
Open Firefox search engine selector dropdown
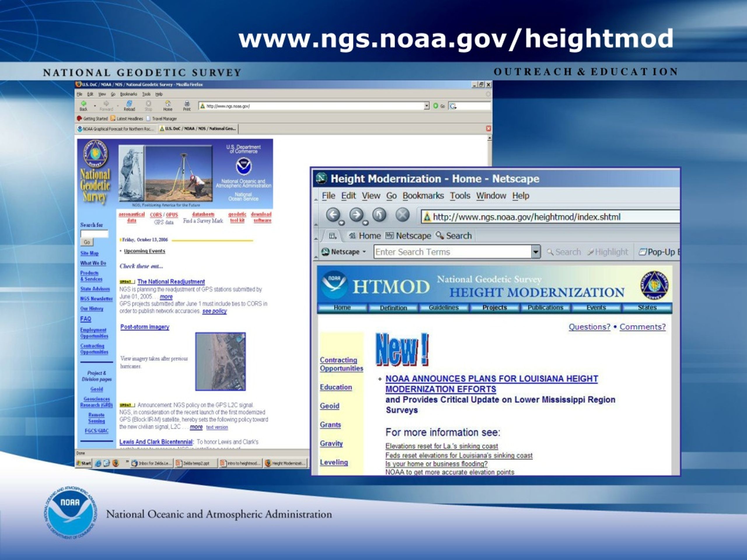tap(453, 106)
